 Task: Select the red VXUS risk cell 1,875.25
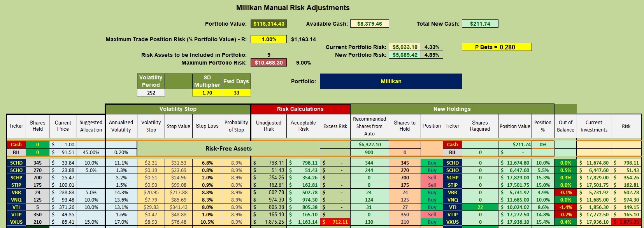pos(626,222)
